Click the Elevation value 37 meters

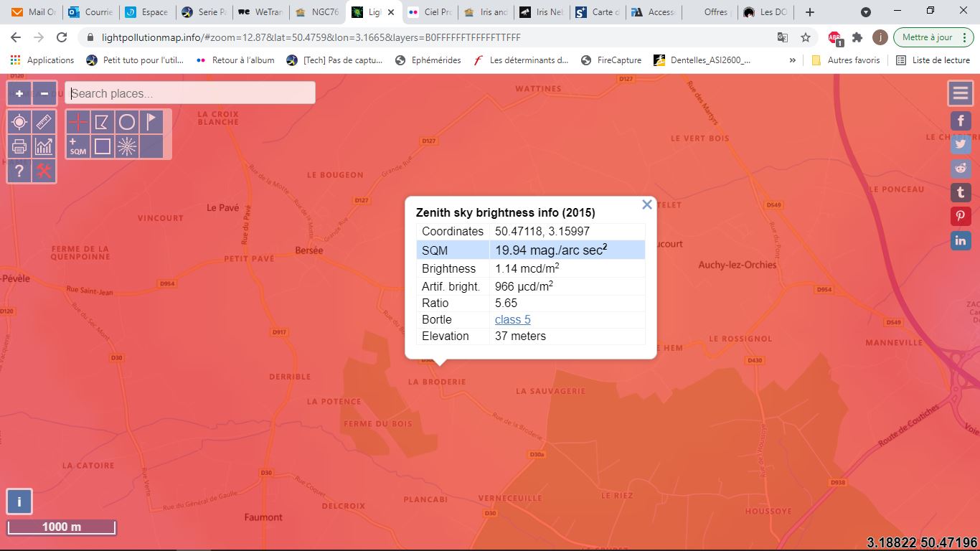pyautogui.click(x=520, y=336)
